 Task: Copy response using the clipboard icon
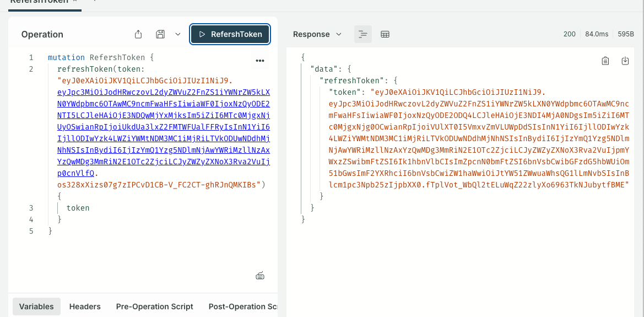[x=605, y=61]
